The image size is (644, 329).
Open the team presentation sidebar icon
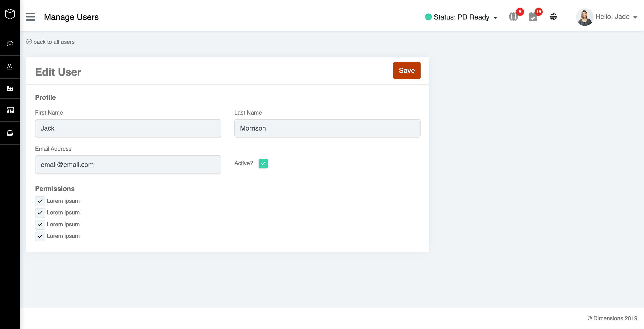tap(11, 110)
